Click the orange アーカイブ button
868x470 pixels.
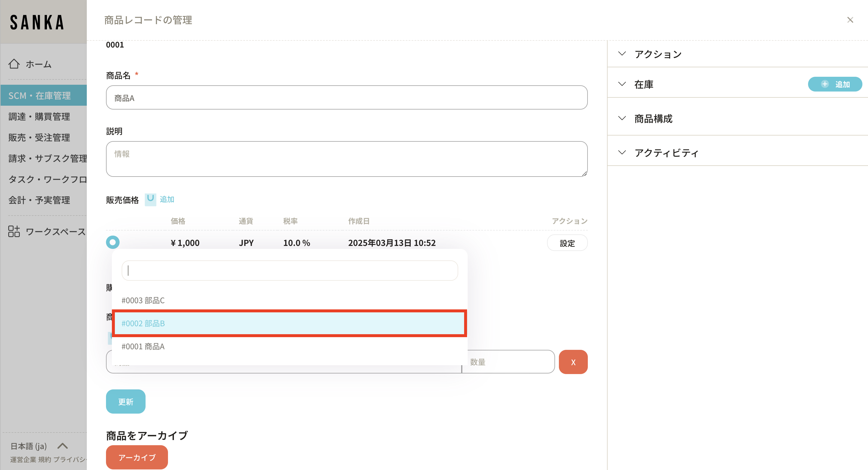pos(137,457)
